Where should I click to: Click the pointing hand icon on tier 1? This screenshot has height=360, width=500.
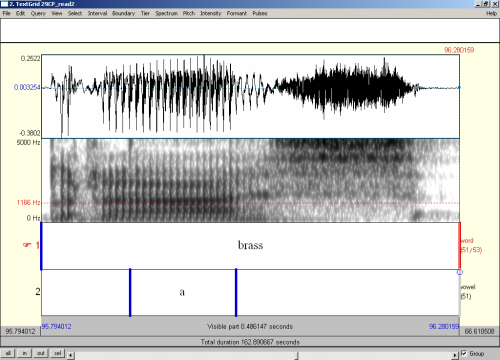[27, 245]
